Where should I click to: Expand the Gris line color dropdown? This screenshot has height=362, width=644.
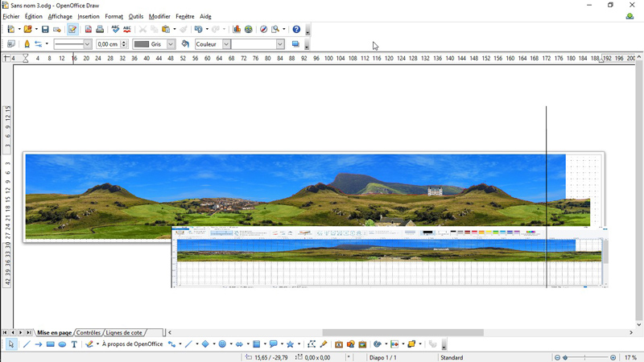(x=171, y=44)
